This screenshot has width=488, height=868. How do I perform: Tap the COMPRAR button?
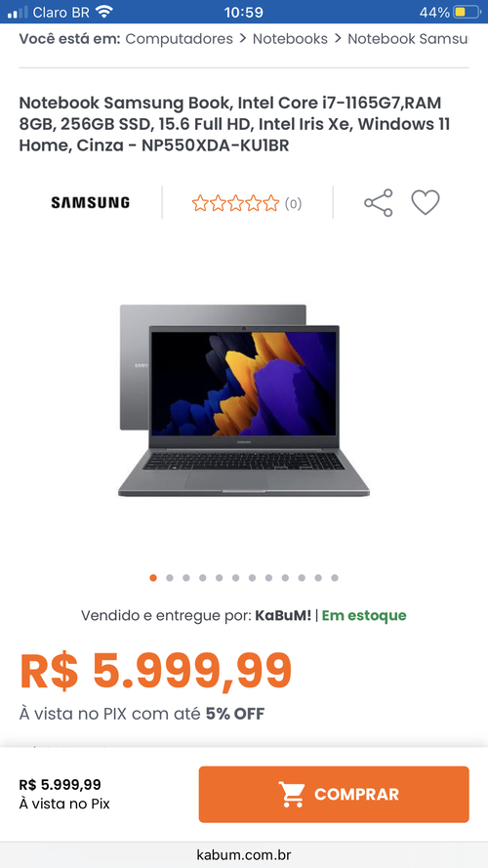[334, 795]
